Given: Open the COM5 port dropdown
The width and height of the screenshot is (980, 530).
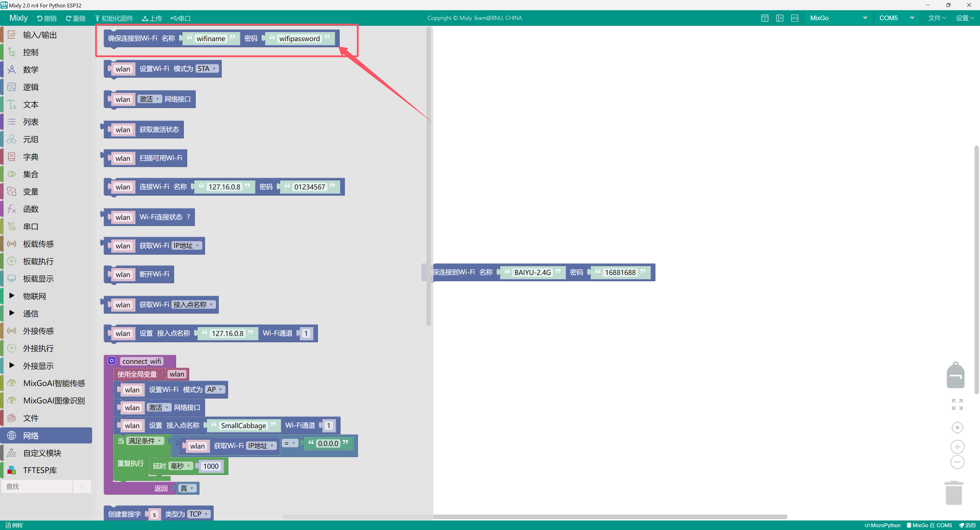Looking at the screenshot, I should pos(896,18).
